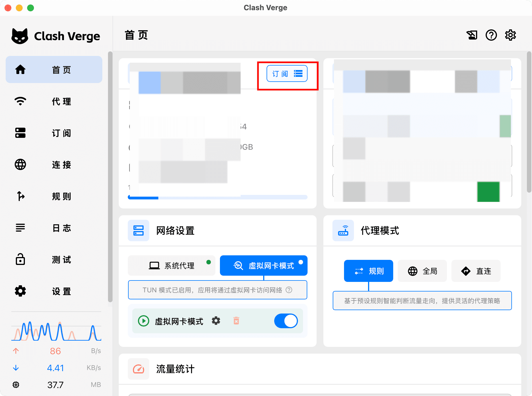Click the green play icon beside 虚拟网卡模式
The width and height of the screenshot is (532, 396).
click(x=144, y=321)
